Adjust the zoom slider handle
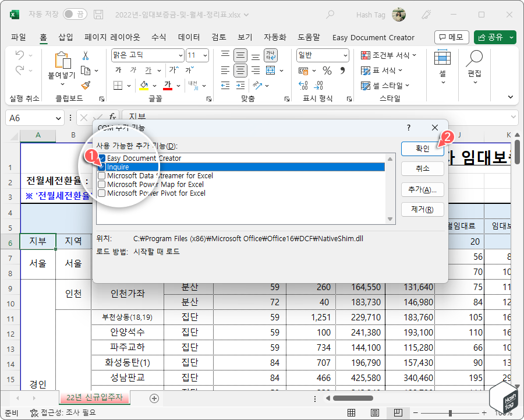This screenshot has width=524, height=420. click(x=451, y=412)
